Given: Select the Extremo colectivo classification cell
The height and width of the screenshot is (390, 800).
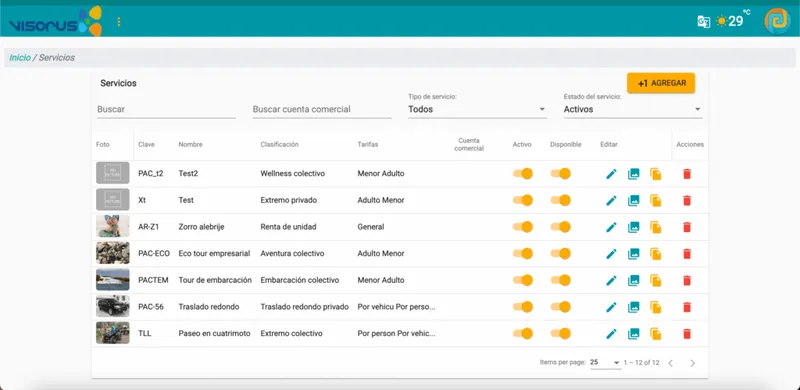Looking at the screenshot, I should pos(291,333).
